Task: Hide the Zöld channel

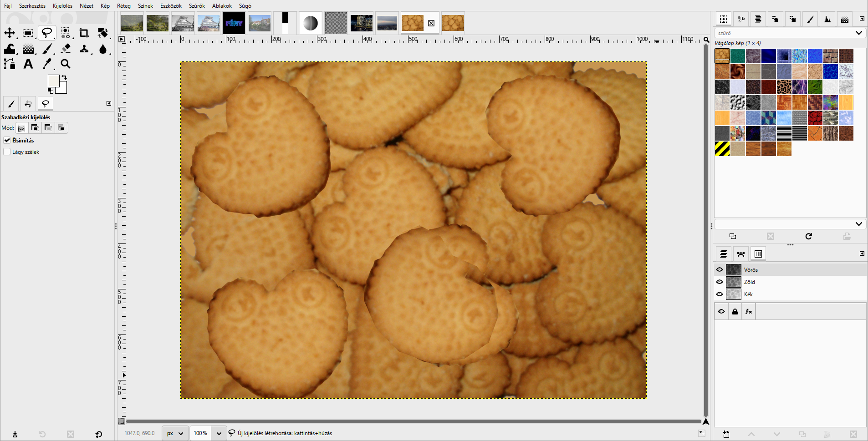Action: (720, 282)
